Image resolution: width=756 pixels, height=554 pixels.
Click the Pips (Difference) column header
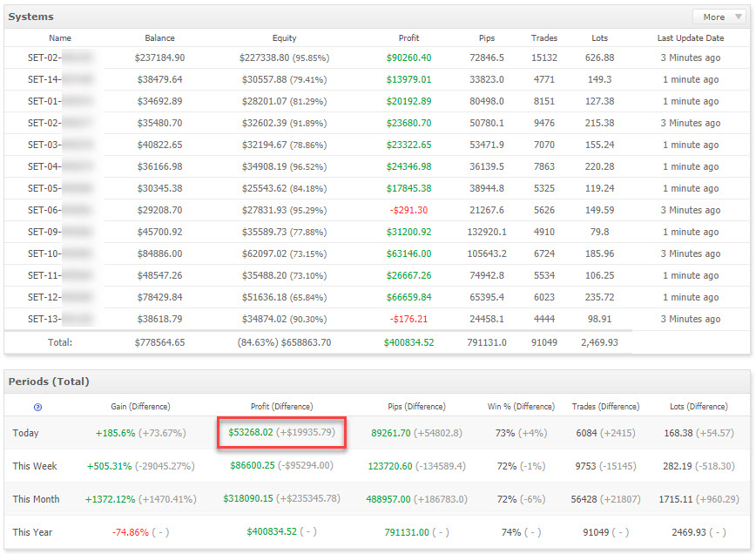(416, 407)
